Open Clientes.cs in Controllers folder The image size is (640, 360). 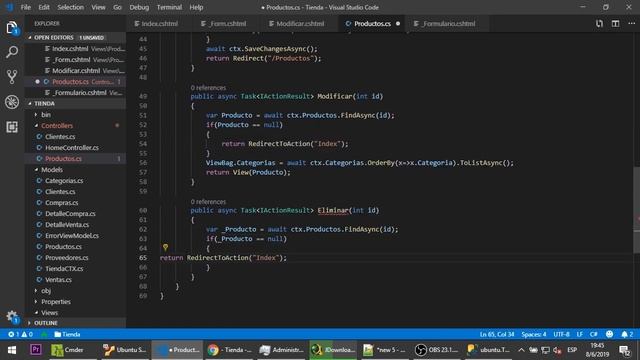(x=75, y=137)
